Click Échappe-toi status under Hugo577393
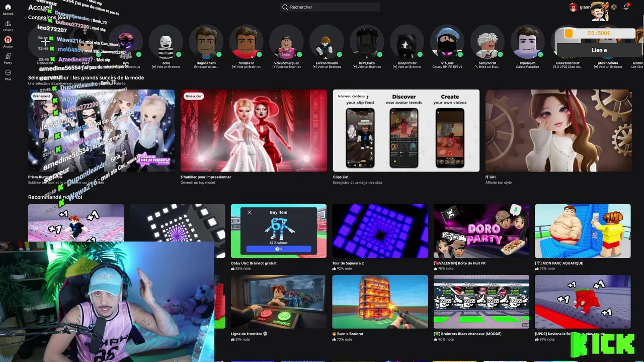This screenshot has width=644, height=362. [x=206, y=67]
